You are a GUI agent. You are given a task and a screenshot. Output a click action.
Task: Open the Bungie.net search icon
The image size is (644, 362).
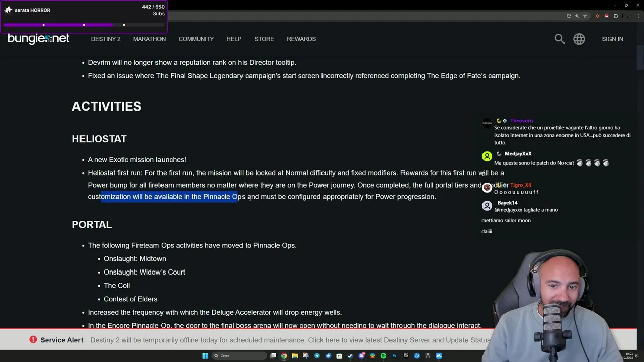tap(559, 39)
